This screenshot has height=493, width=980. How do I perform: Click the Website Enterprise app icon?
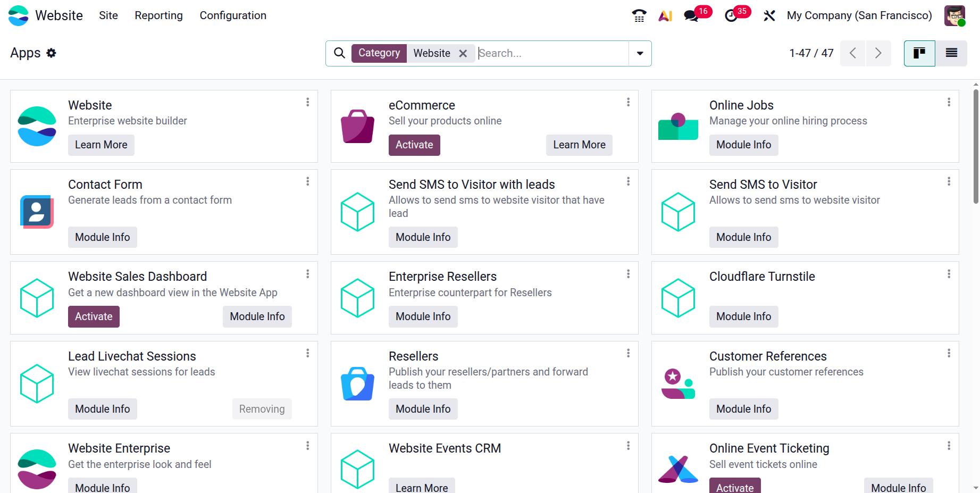pyautogui.click(x=37, y=469)
